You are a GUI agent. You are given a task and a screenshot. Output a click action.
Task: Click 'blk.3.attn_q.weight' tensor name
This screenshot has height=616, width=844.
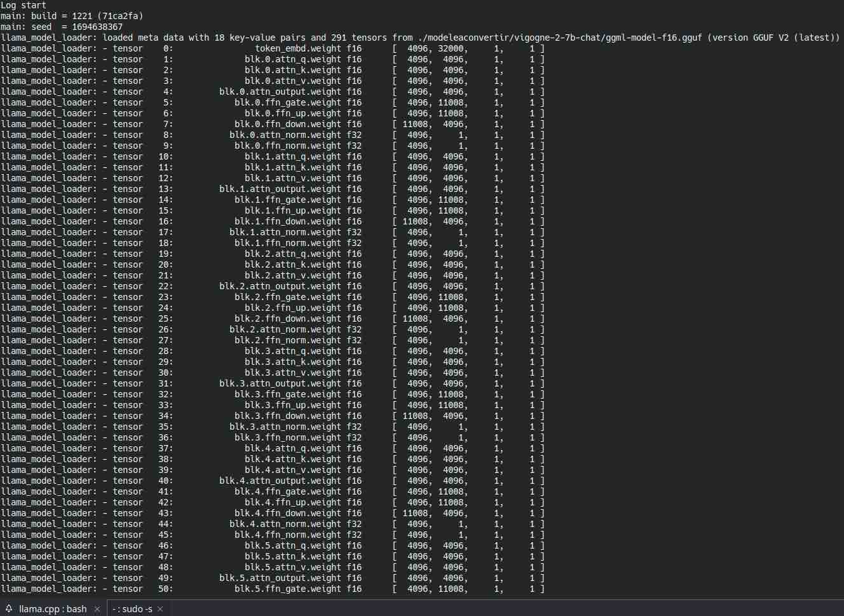(294, 351)
